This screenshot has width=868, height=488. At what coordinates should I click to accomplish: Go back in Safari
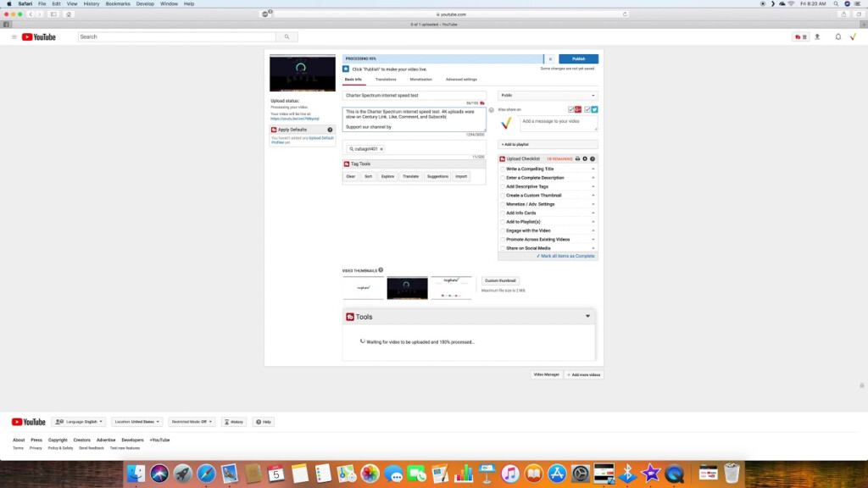pos(31,14)
